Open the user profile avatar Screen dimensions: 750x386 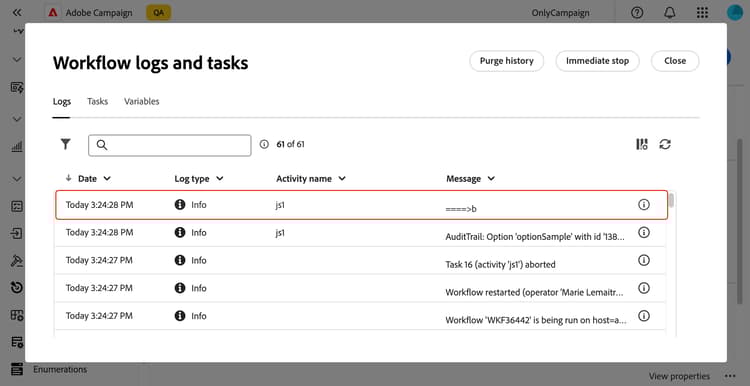pos(735,13)
